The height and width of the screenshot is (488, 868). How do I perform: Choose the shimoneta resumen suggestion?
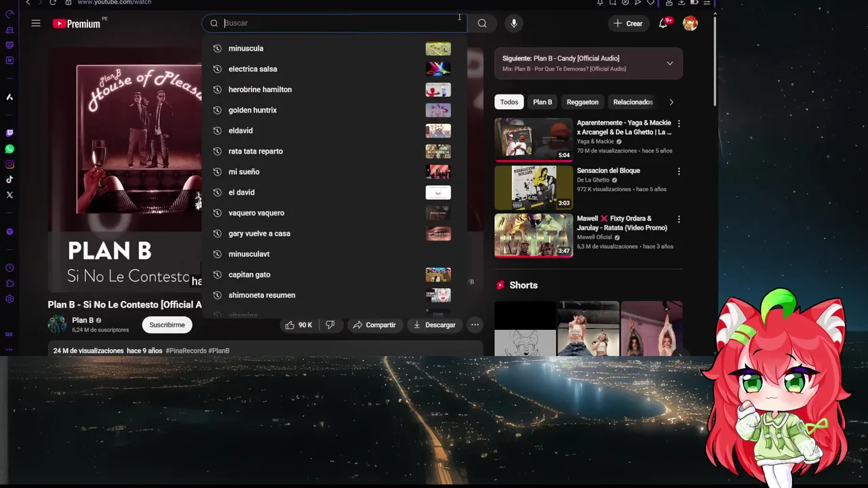334,295
